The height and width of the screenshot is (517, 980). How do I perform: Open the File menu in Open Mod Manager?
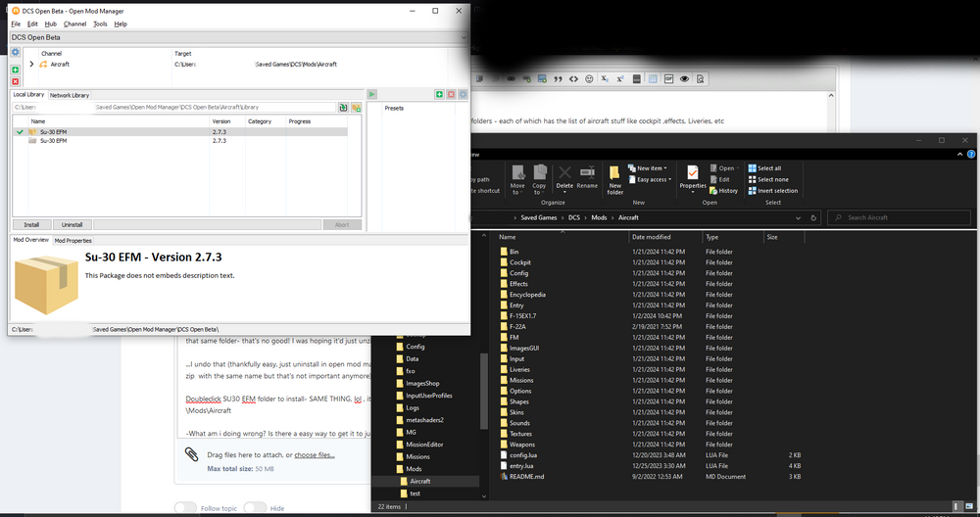(16, 24)
